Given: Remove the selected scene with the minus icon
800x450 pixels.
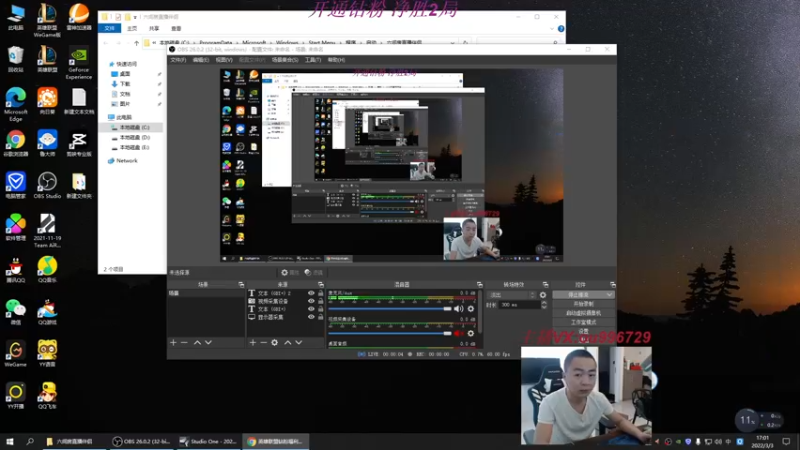Looking at the screenshot, I should (x=184, y=342).
